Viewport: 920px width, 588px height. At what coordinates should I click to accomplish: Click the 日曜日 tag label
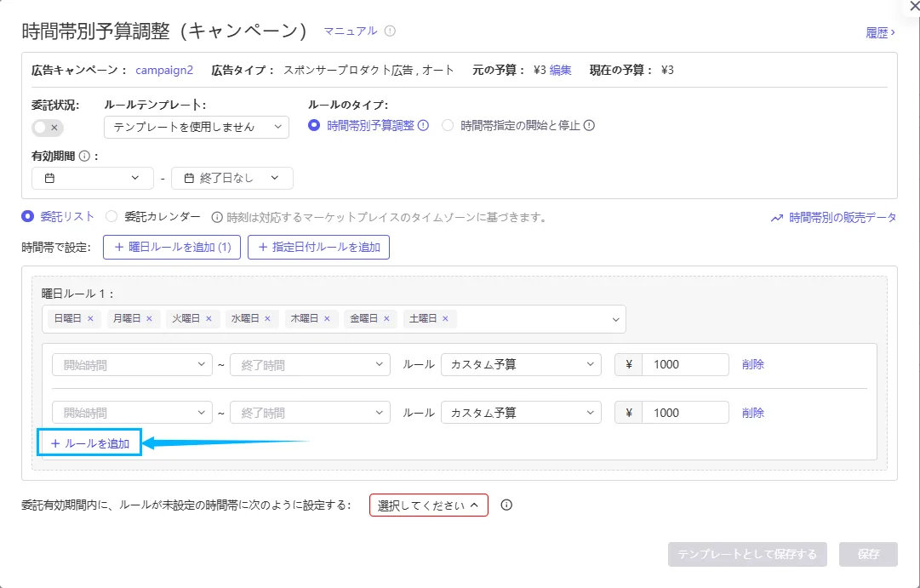point(67,318)
